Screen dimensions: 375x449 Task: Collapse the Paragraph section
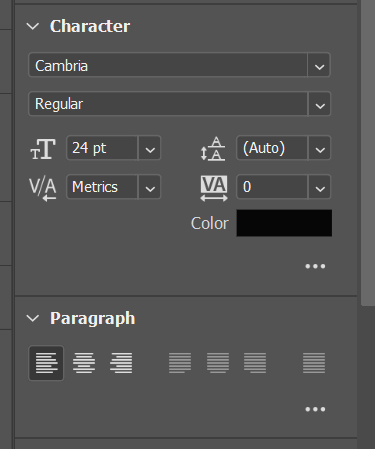33,318
